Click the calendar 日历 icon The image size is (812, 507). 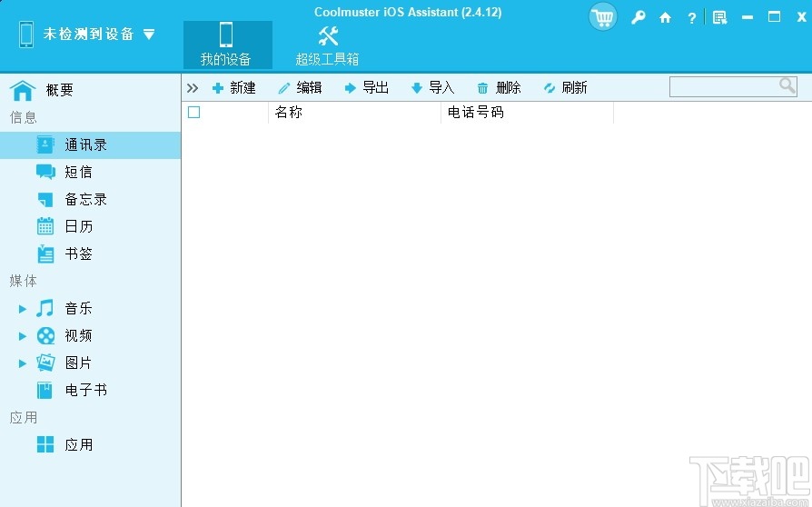pyautogui.click(x=45, y=226)
